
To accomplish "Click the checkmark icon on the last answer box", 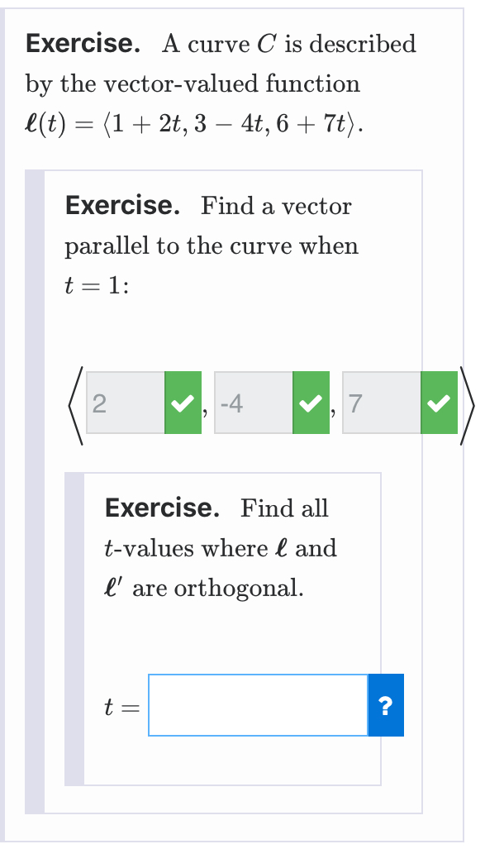I will [438, 403].
